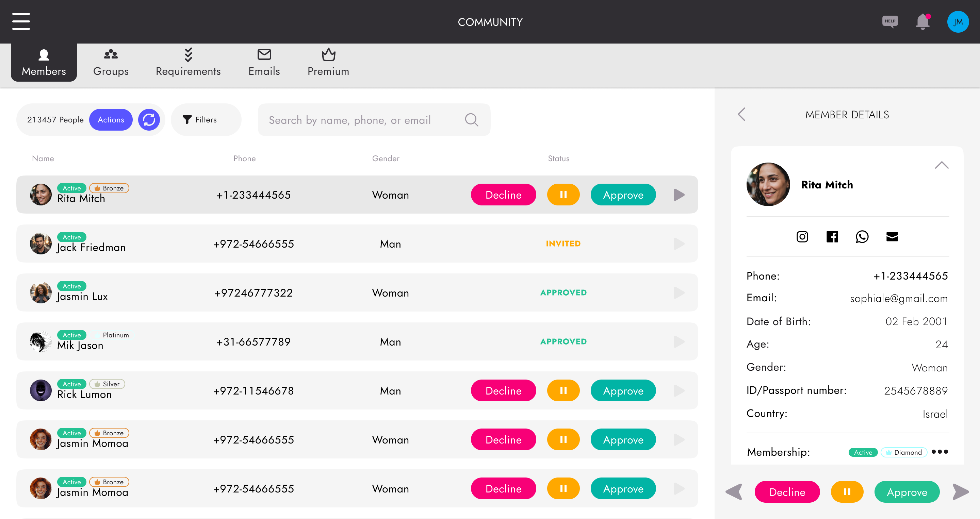Decline Jasmin Momoa in the sixth row
This screenshot has height=519, width=980.
pos(503,439)
